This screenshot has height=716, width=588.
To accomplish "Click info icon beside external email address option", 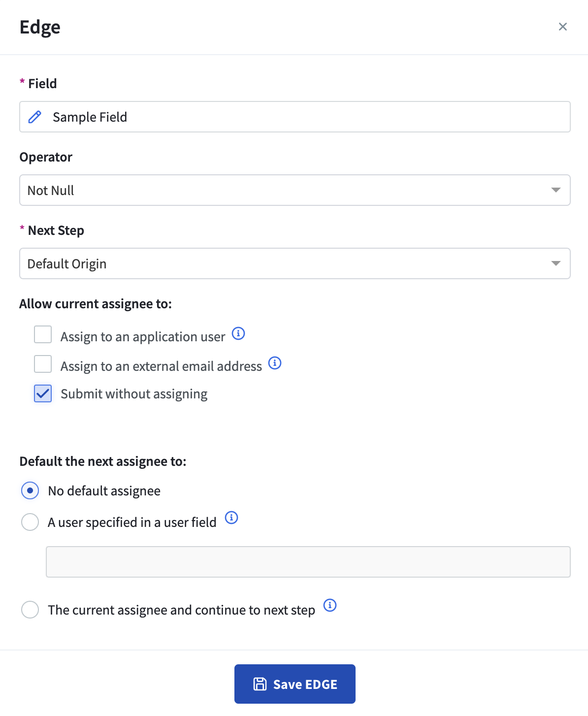I will click(275, 363).
